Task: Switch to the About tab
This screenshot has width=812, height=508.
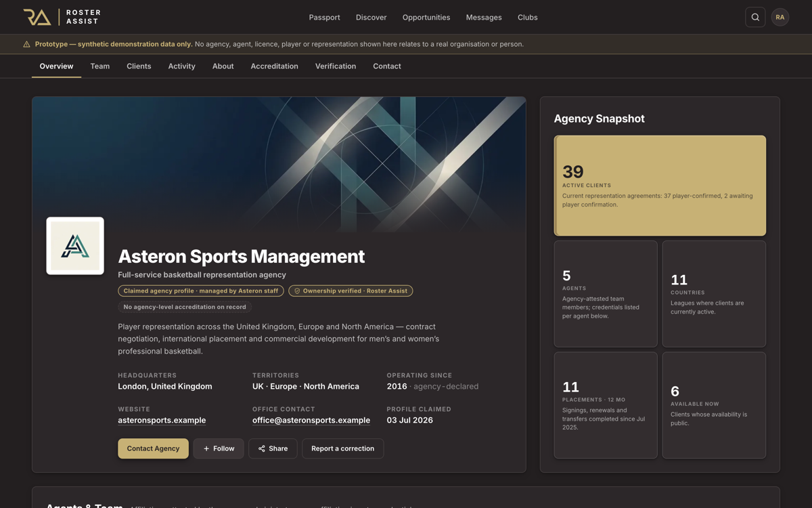Action: point(223,66)
